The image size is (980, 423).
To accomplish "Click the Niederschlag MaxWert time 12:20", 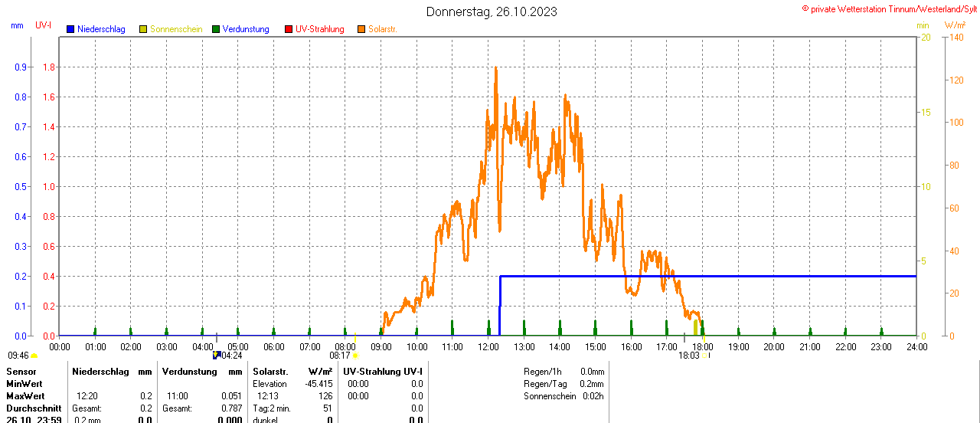I will [87, 396].
